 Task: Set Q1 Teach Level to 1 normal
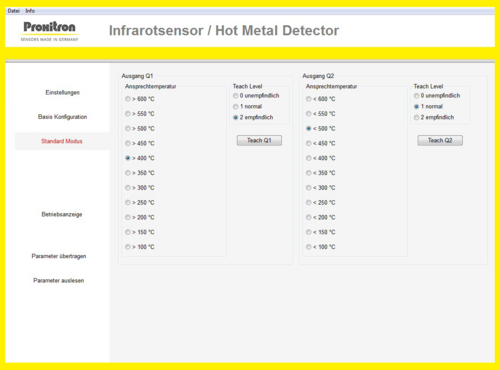(248, 106)
